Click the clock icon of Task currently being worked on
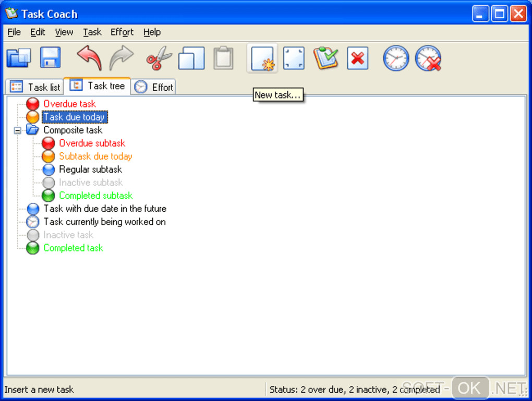The height and width of the screenshot is (401, 532). (x=33, y=222)
